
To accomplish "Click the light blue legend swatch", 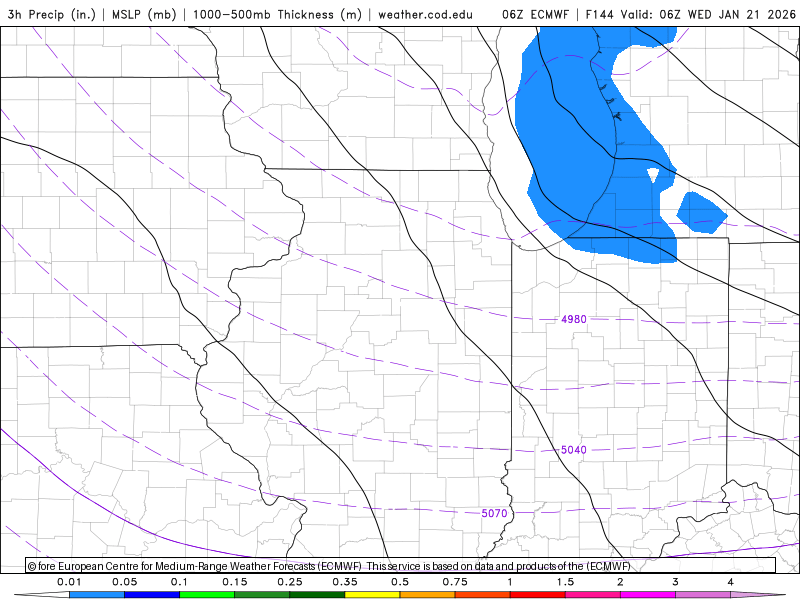I will (97, 595).
